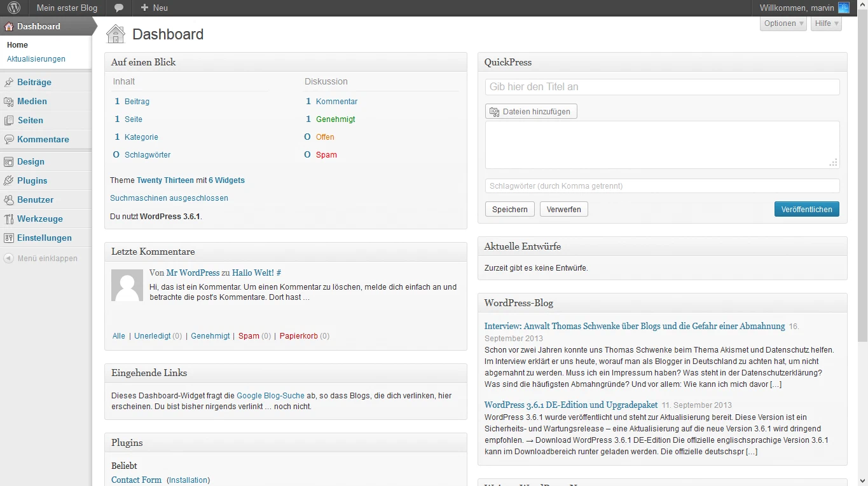Click the Seiten pages icon
The width and height of the screenshot is (868, 486).
tap(9, 120)
